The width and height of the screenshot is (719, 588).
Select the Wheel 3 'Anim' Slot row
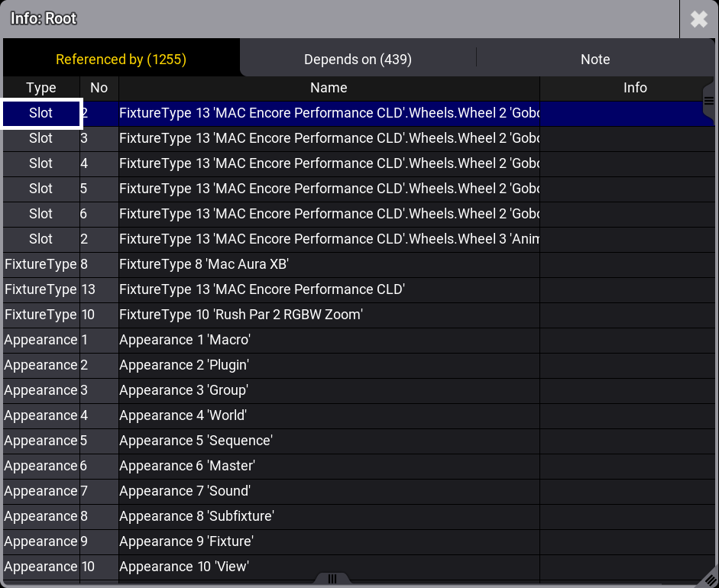[x=329, y=239]
